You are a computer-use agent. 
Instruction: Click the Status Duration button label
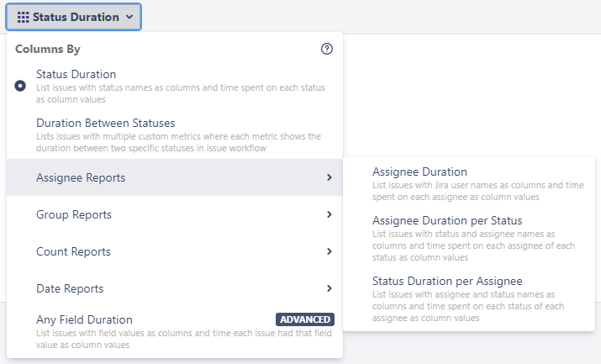[x=76, y=17]
